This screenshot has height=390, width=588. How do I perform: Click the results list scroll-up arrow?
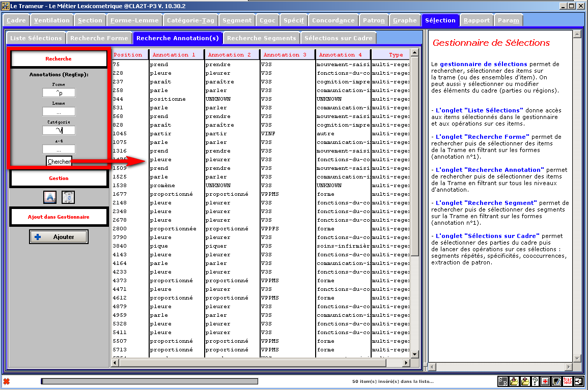(414, 52)
